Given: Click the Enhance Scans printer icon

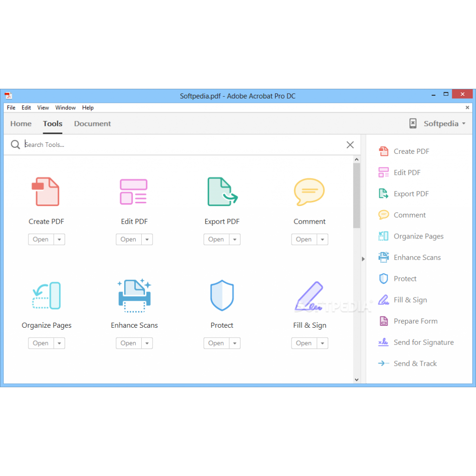Looking at the screenshot, I should pyautogui.click(x=134, y=295).
